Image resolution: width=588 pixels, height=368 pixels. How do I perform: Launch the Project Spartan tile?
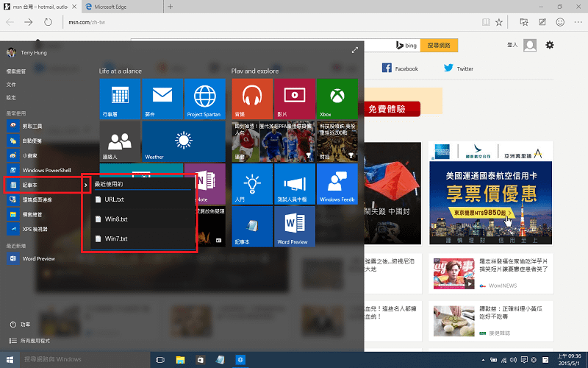pyautogui.click(x=205, y=99)
